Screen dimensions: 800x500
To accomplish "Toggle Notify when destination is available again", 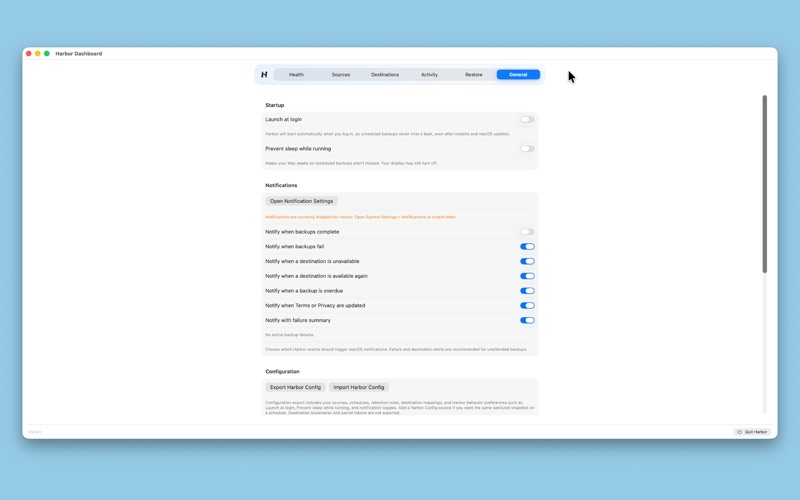I will [527, 276].
